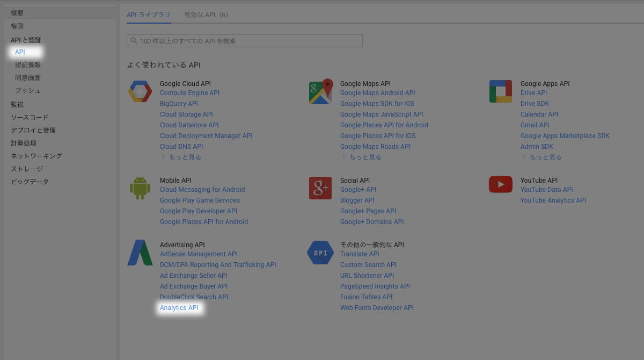Open the Google Play Game Services link
Viewport: 644px width, 360px height.
pos(200,200)
